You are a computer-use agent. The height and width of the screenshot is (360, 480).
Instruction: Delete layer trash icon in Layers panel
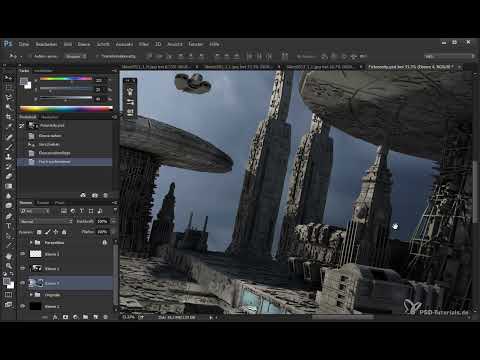point(105,317)
